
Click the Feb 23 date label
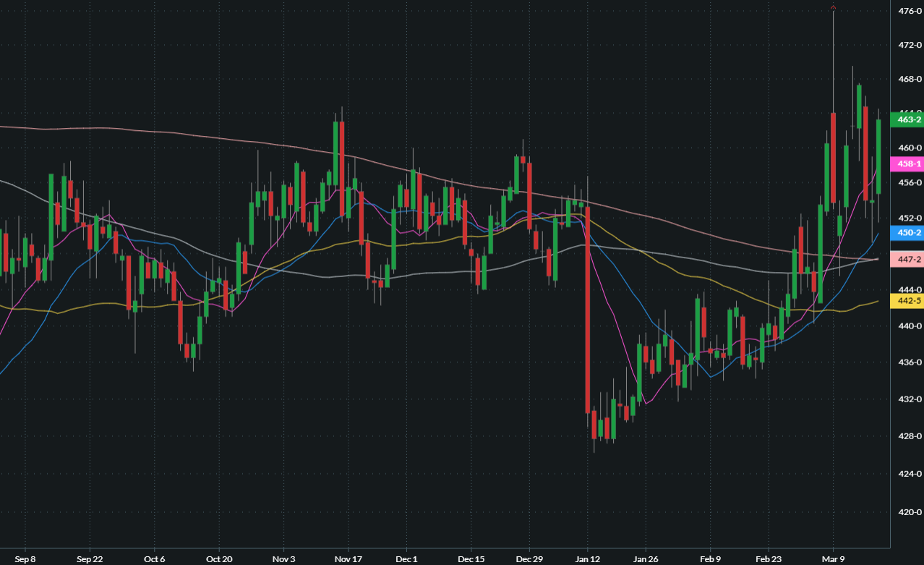click(768, 559)
